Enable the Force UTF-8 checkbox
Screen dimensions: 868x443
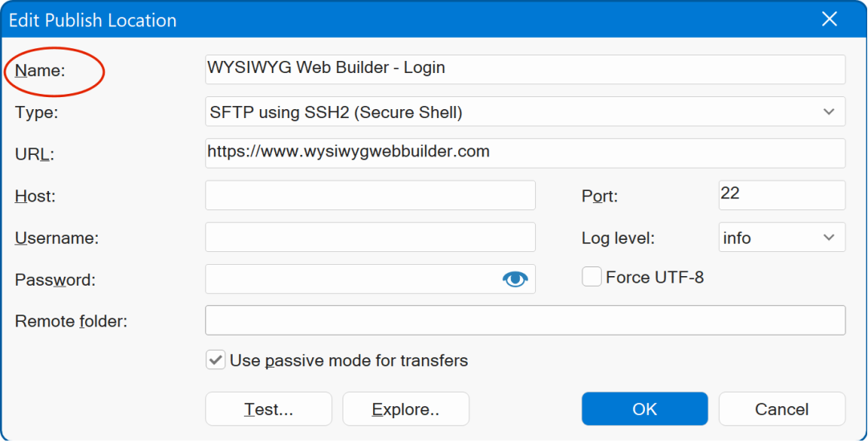[592, 278]
